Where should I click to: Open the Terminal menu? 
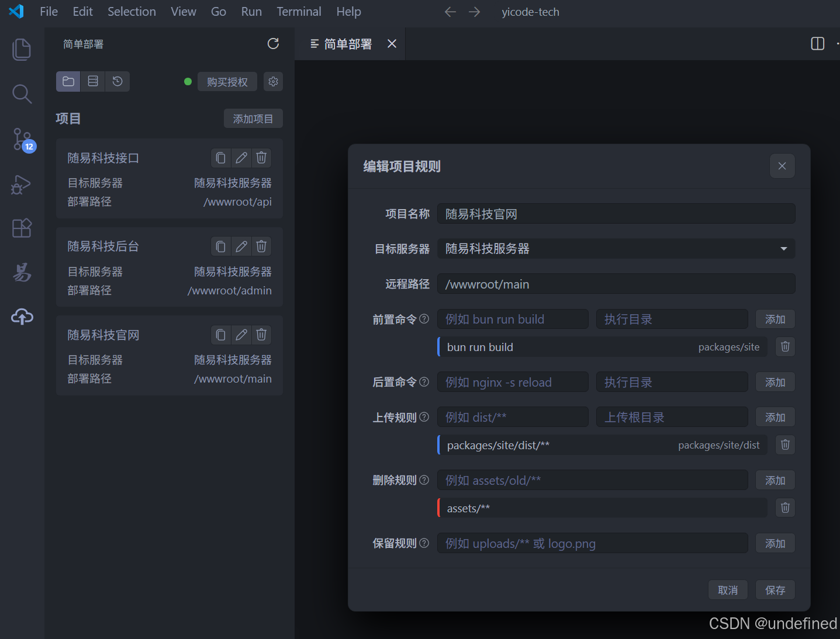pyautogui.click(x=299, y=12)
